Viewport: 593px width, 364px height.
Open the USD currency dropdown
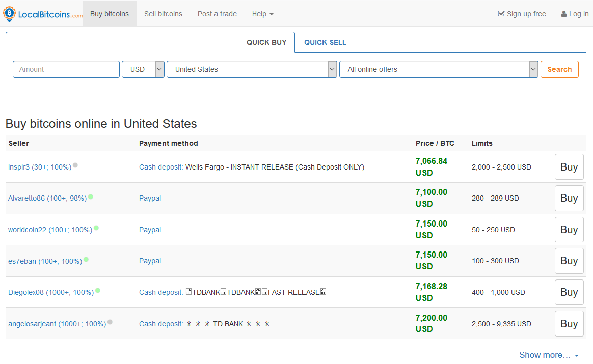pyautogui.click(x=143, y=69)
